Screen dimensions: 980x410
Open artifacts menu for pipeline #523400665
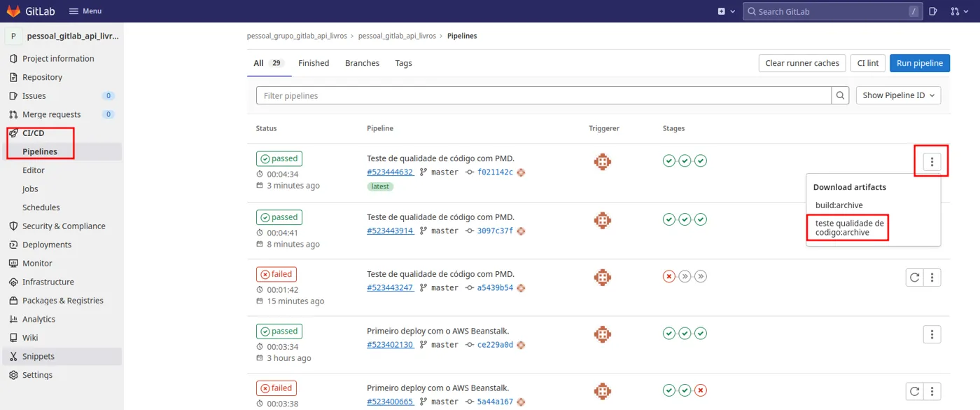click(932, 391)
